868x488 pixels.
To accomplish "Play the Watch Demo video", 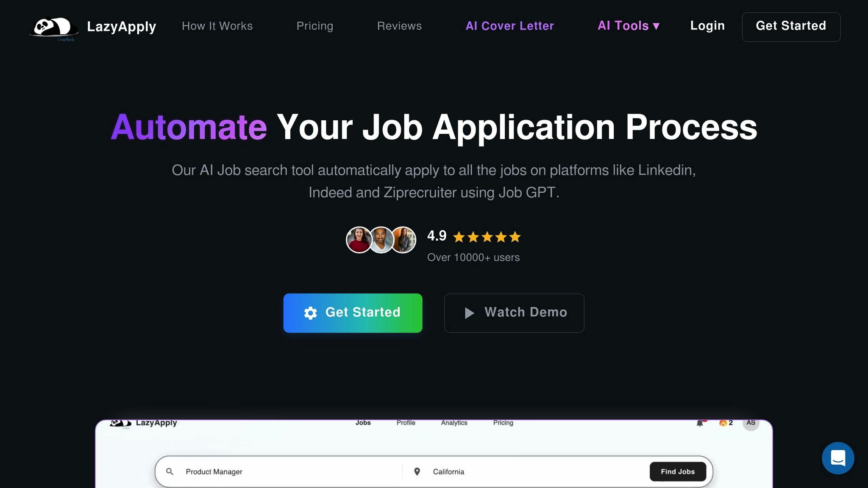I will click(514, 313).
